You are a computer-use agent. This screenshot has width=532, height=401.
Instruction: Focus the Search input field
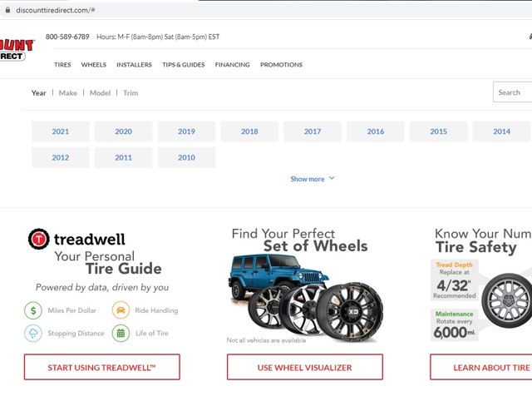click(512, 92)
